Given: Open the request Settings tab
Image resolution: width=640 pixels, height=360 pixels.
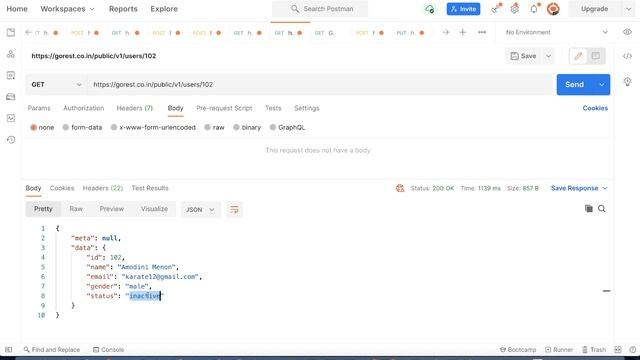Looking at the screenshot, I should tap(307, 108).
